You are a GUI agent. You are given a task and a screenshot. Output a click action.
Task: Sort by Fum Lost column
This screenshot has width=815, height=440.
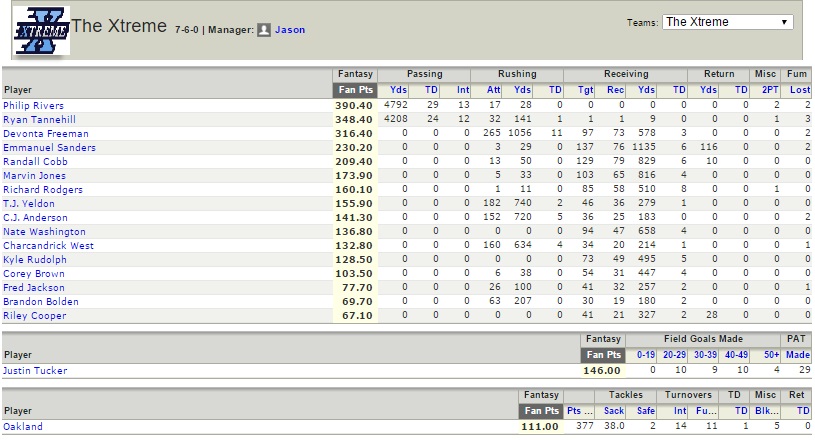800,90
